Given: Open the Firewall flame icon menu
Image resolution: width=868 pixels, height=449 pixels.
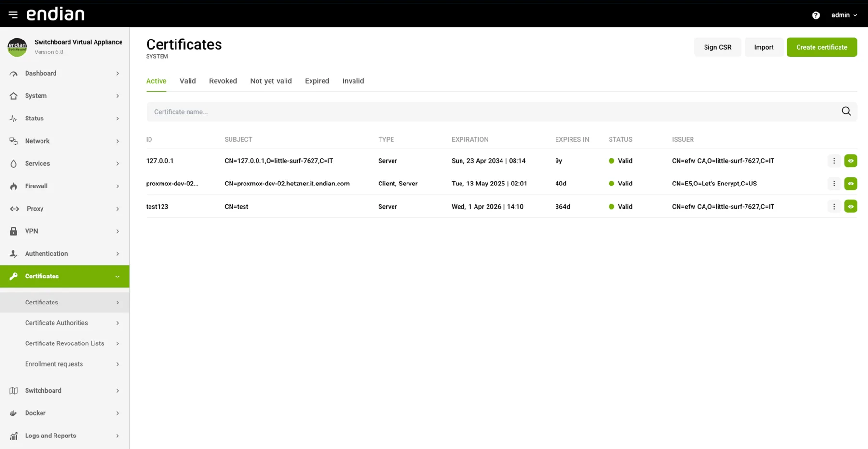Looking at the screenshot, I should pyautogui.click(x=14, y=186).
